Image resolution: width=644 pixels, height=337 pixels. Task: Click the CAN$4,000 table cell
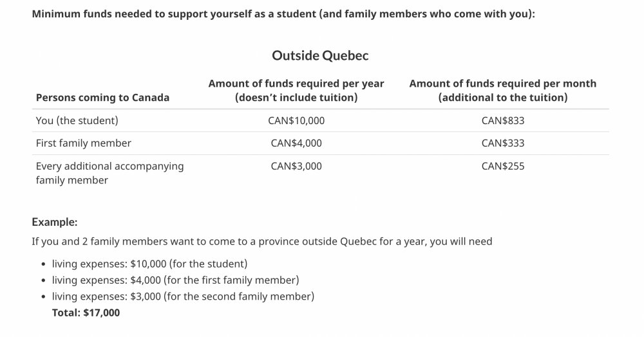(296, 143)
